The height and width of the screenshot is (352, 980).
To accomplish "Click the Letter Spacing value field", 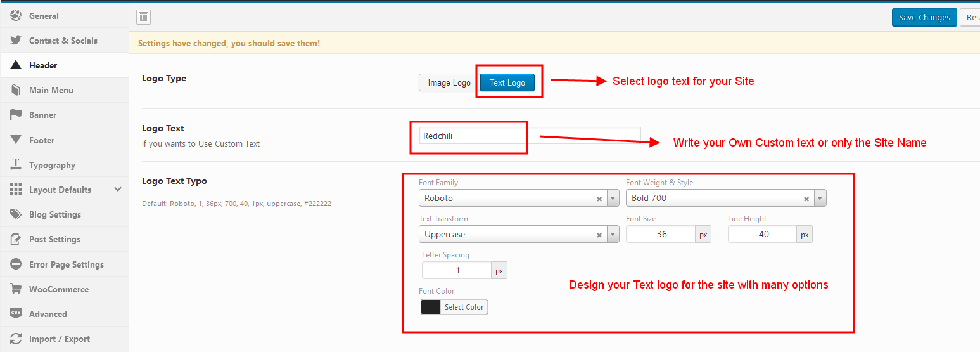I will point(457,270).
